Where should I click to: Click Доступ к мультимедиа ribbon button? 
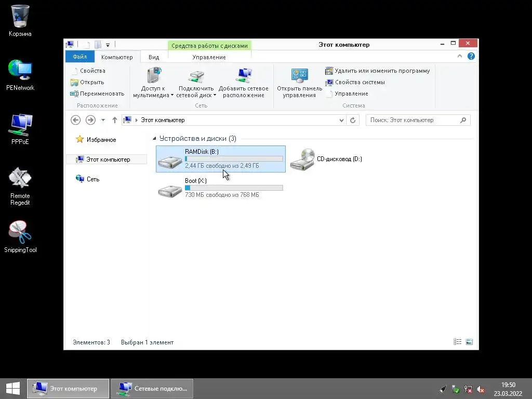[x=153, y=83]
